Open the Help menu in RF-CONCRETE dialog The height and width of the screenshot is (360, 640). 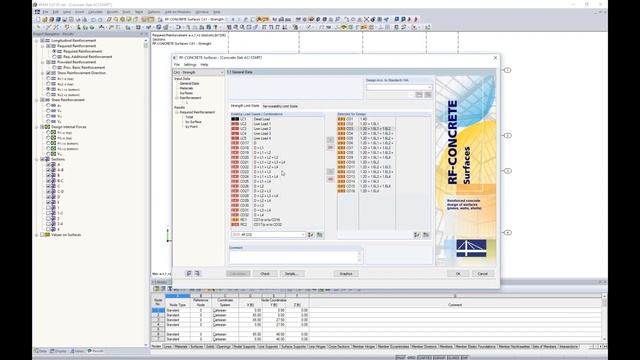(204, 64)
